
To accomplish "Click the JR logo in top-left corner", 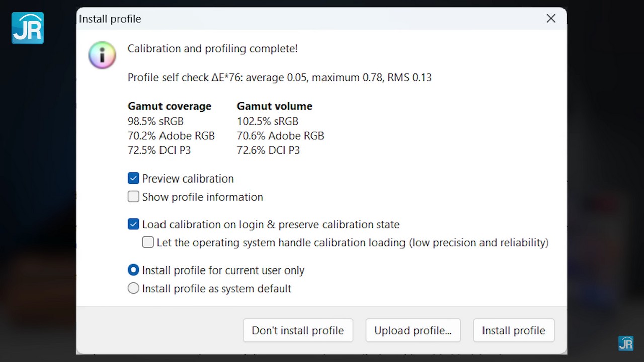I will click(28, 28).
